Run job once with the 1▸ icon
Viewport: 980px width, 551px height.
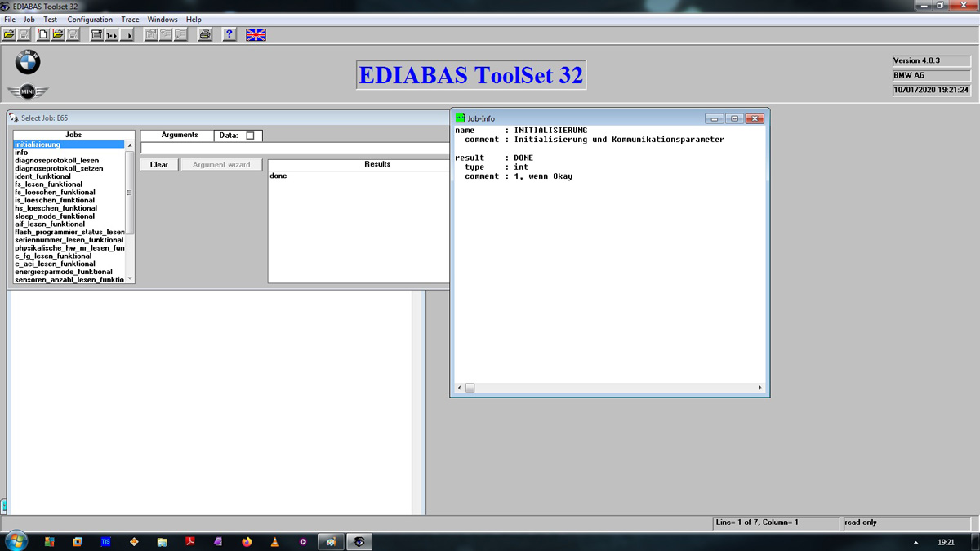(x=112, y=35)
